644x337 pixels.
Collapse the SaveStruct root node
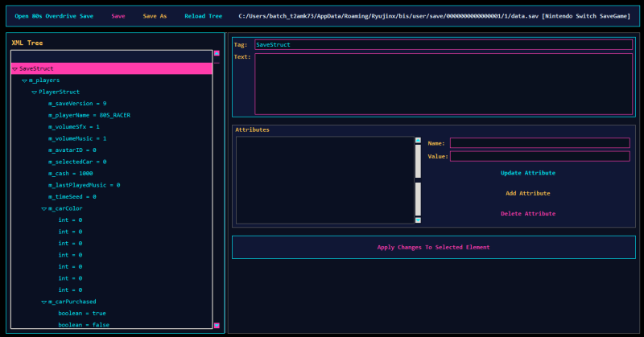point(14,69)
